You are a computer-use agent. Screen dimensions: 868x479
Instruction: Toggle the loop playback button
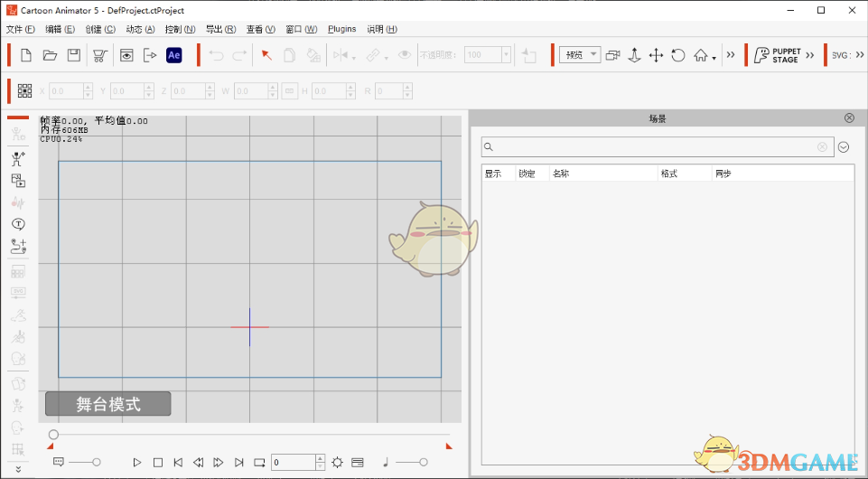259,463
